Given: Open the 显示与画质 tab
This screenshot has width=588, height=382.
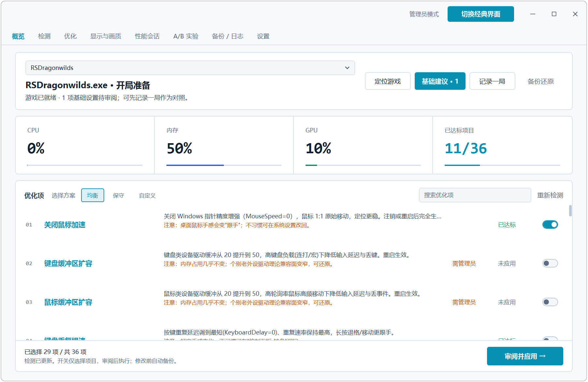Looking at the screenshot, I should 106,36.
